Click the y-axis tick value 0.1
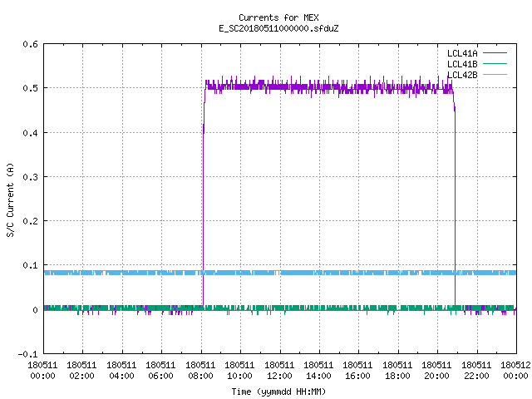The height and width of the screenshot is (399, 532). point(31,265)
